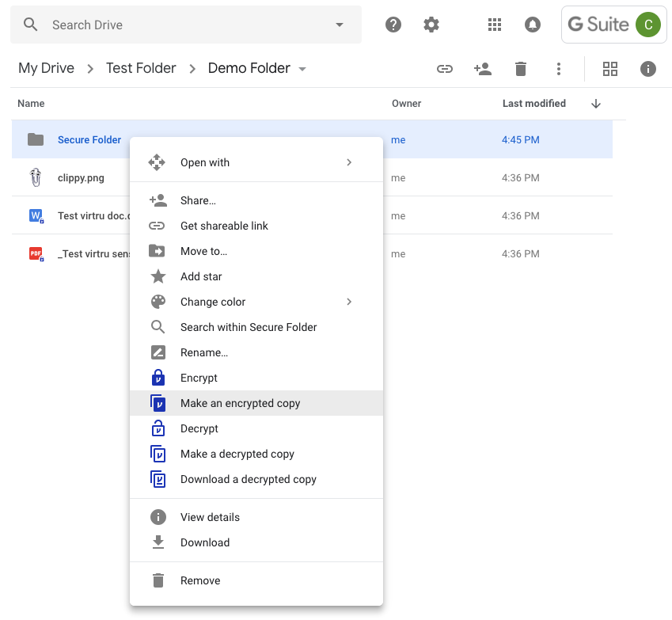Viewport: 672px width, 620px height.
Task: Open the Secure Folder name link
Action: pyautogui.click(x=89, y=140)
